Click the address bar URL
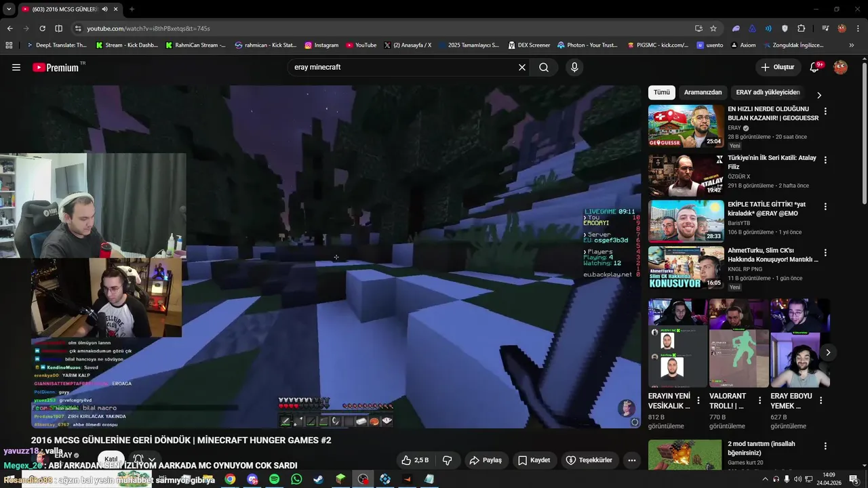The width and height of the screenshot is (868, 488). (x=149, y=28)
